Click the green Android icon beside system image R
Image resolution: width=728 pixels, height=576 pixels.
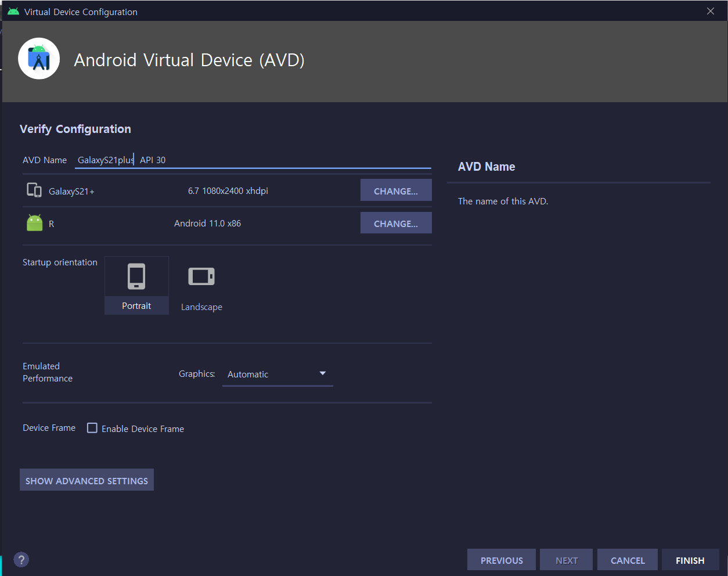point(34,222)
